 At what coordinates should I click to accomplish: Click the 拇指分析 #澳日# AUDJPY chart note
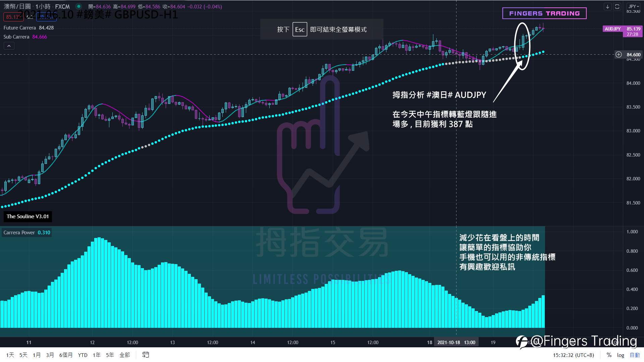point(439,95)
